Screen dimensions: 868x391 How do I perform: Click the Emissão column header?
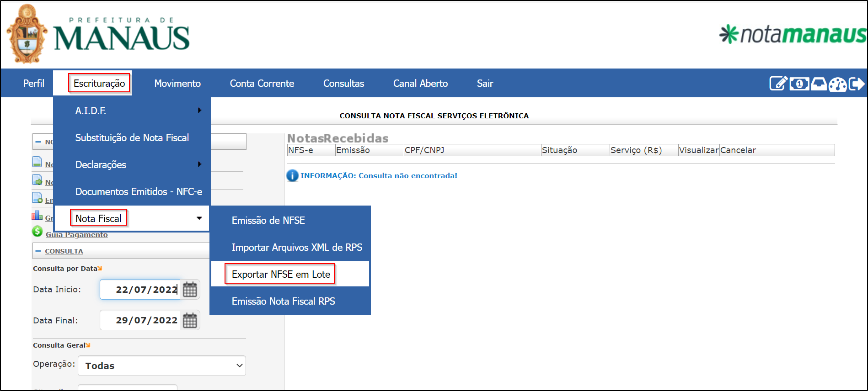pyautogui.click(x=369, y=150)
